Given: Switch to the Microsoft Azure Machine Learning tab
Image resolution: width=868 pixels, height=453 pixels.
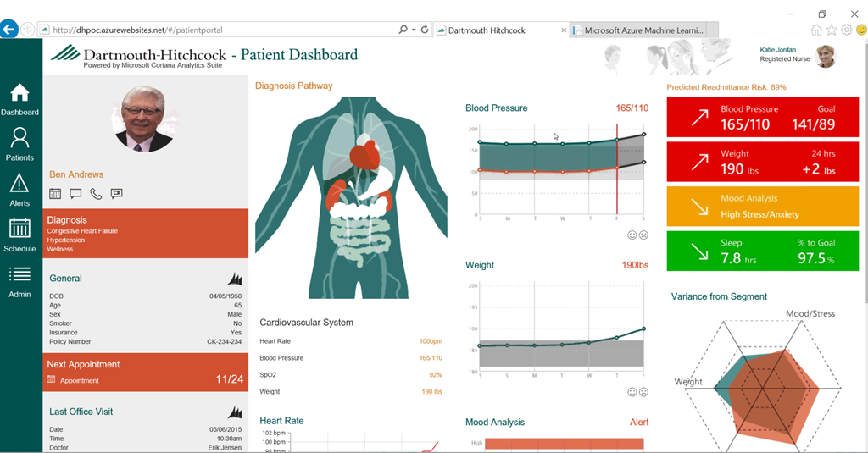Looking at the screenshot, I should click(644, 30).
